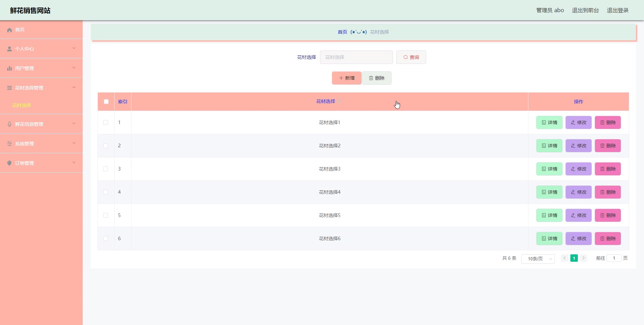
Task: Collapse the 花材选择管理 sidebar menu
Action: coord(41,88)
